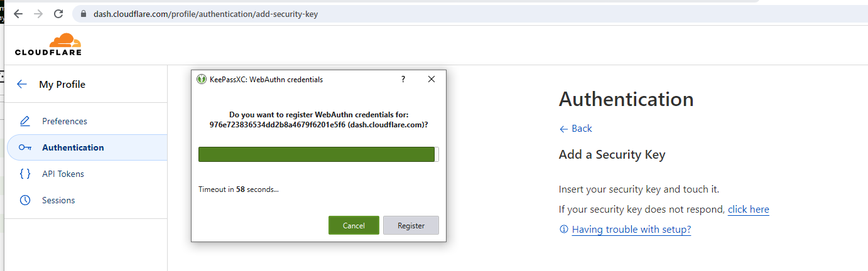
Task: Reload the page with the refresh icon
Action: (x=58, y=14)
